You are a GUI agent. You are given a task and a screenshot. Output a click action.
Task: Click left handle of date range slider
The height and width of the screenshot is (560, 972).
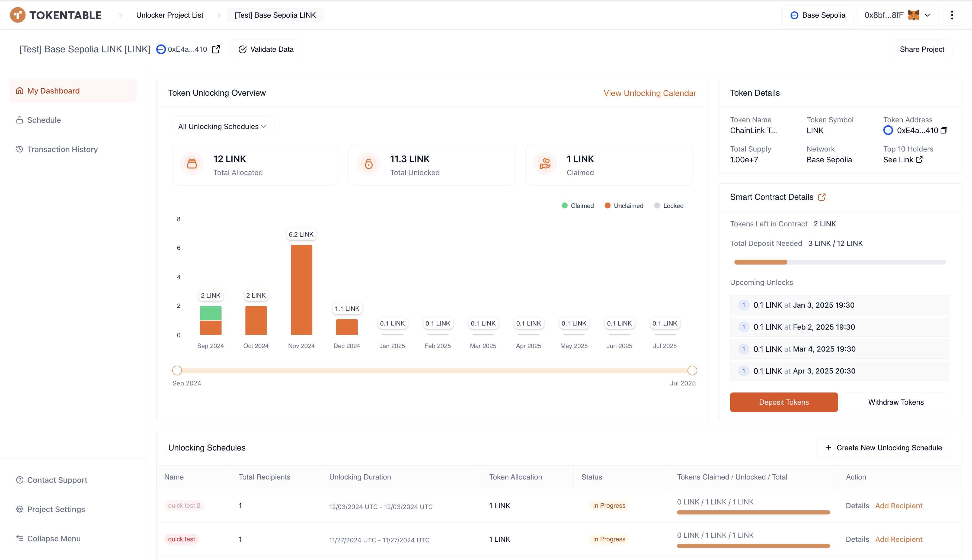177,370
